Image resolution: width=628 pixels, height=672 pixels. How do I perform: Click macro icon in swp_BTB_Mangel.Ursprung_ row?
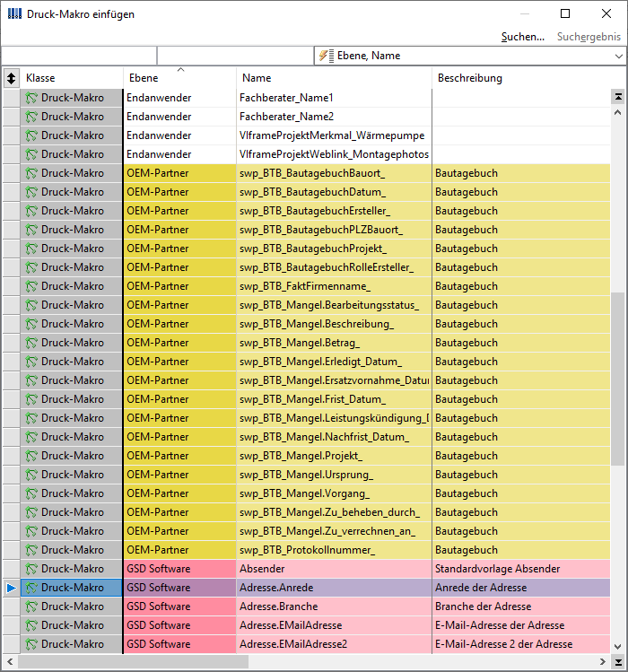coord(31,475)
